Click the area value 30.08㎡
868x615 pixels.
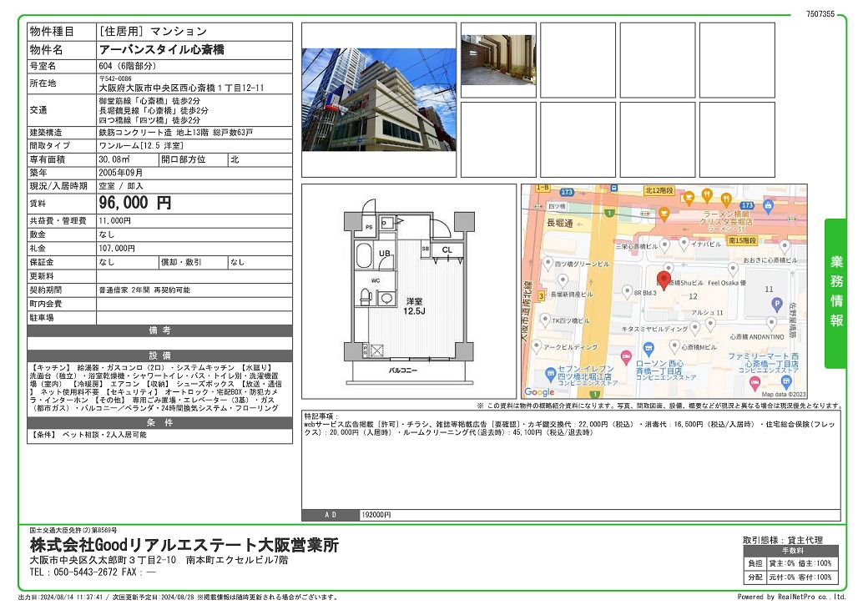pyautogui.click(x=114, y=159)
